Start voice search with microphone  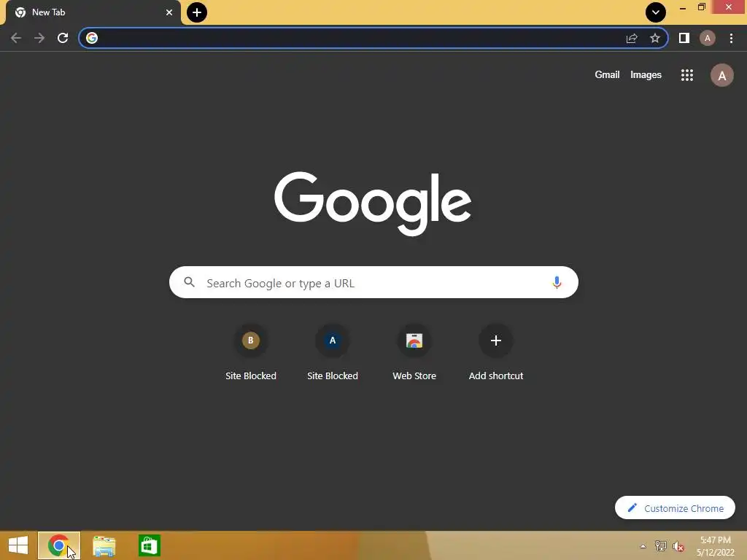[x=557, y=282]
